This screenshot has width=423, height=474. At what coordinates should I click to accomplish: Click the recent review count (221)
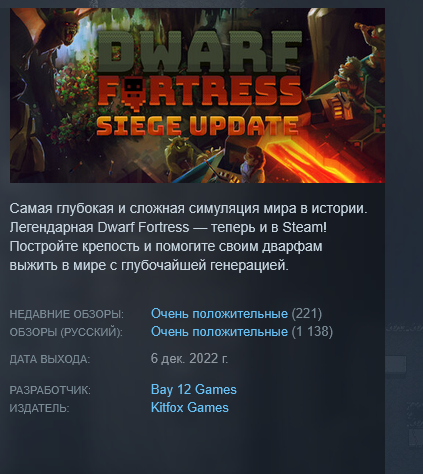tap(307, 314)
